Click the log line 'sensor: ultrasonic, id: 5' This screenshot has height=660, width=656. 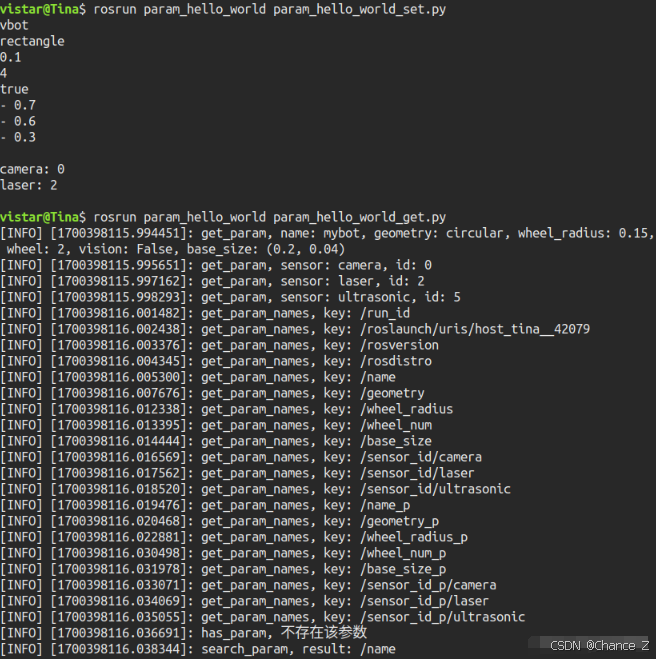(230, 297)
